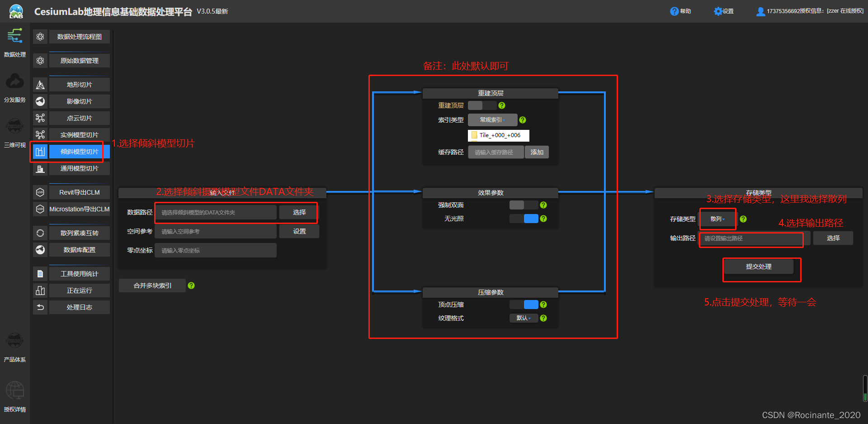Viewport: 868px width, 424px height.
Task: Click help icon next to 纹理格式
Action: (x=543, y=318)
